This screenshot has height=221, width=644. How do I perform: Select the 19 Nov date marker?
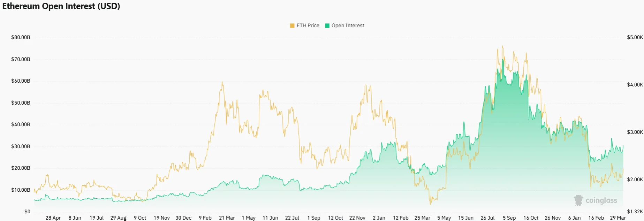[161, 218]
